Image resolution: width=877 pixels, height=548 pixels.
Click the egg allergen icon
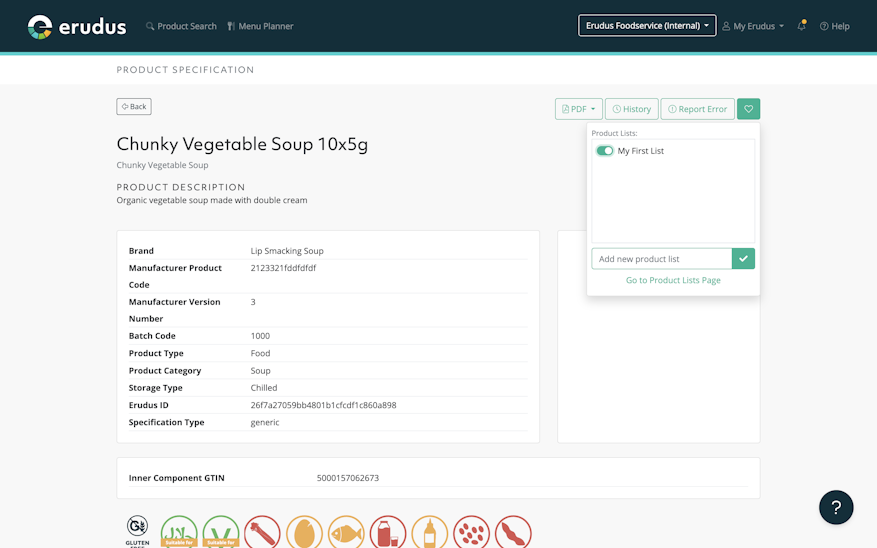(x=304, y=532)
